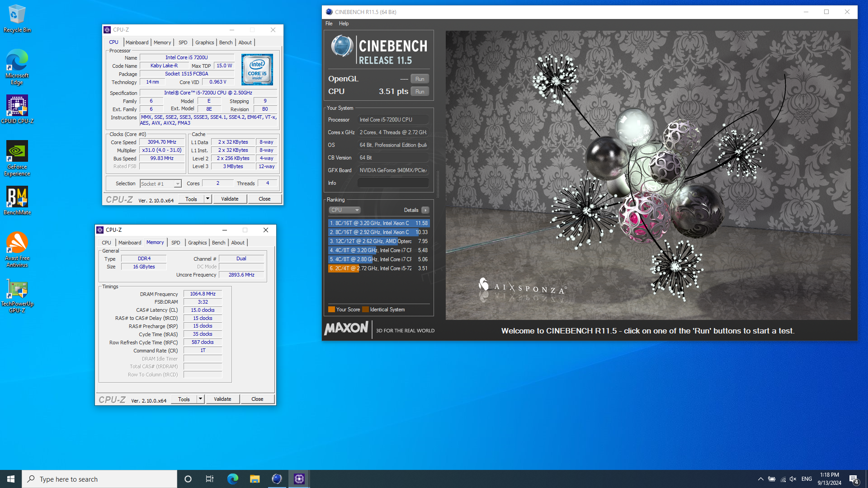This screenshot has height=488, width=868.
Task: Open the Ranking CPU dropdown
Action: click(344, 210)
